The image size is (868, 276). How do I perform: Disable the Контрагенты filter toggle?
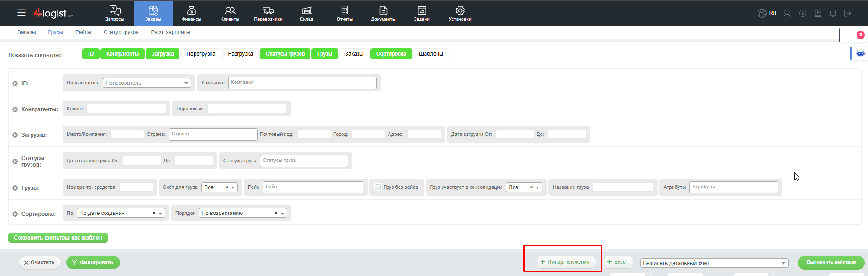coord(122,54)
